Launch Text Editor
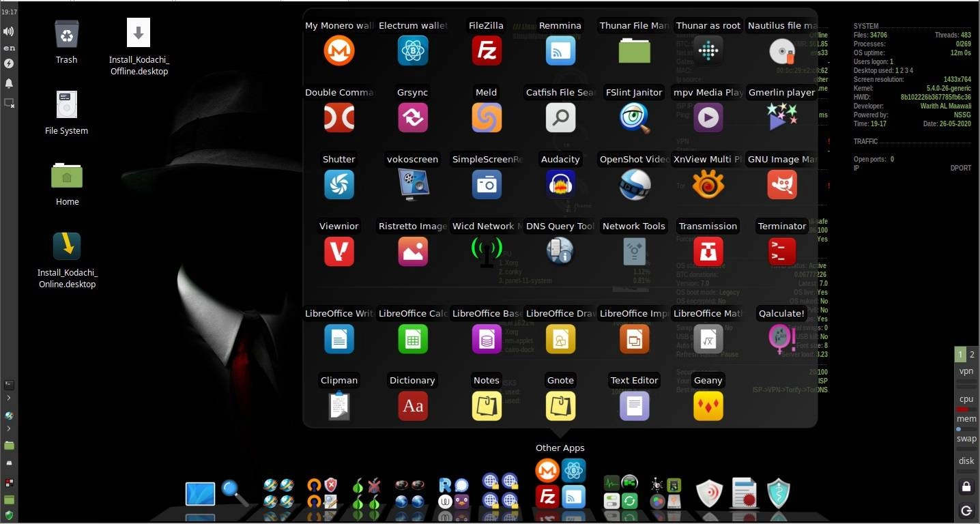Image resolution: width=980 pixels, height=524 pixels. pos(634,405)
